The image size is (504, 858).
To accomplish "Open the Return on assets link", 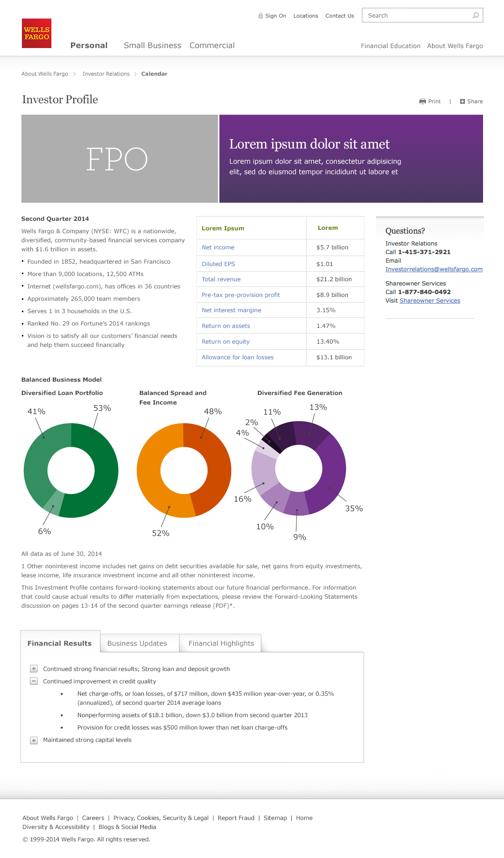I will 226,326.
